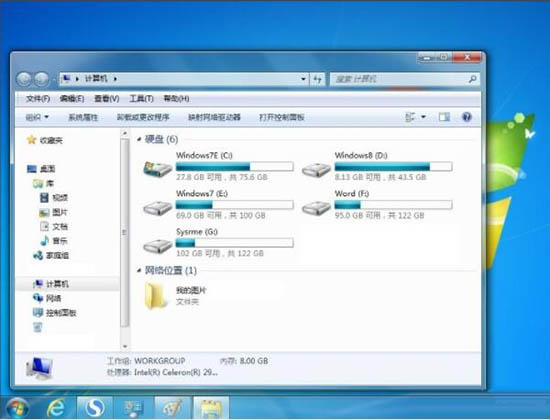
Task: Click the Windows Start orb
Action: [17, 408]
